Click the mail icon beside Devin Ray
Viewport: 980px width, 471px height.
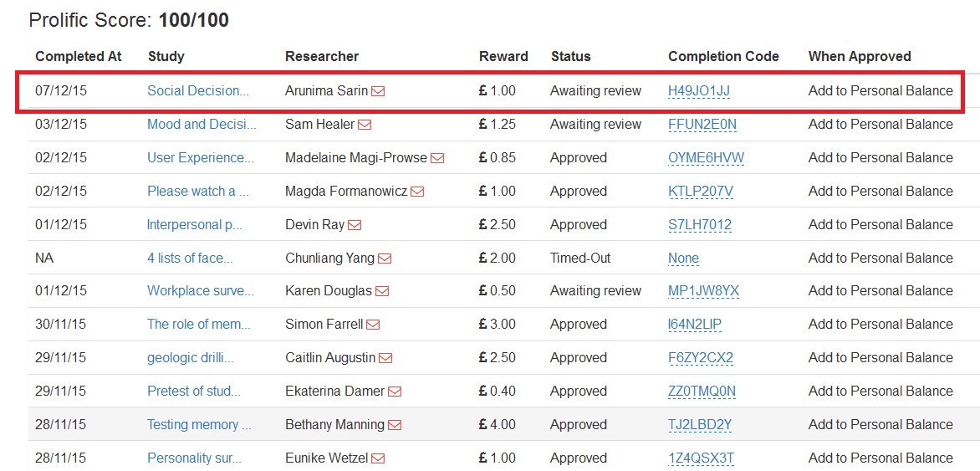coord(355,225)
